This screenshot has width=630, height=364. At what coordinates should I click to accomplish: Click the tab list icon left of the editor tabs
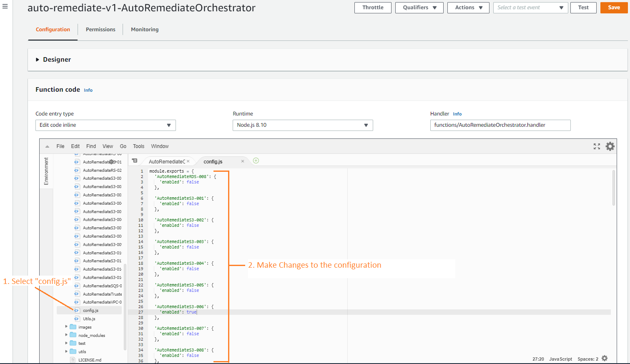tap(134, 161)
